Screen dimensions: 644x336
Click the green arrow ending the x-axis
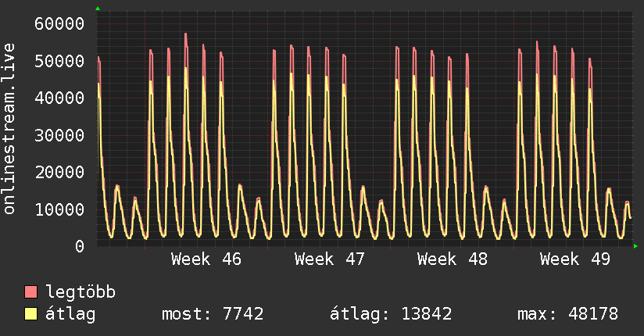635,246
